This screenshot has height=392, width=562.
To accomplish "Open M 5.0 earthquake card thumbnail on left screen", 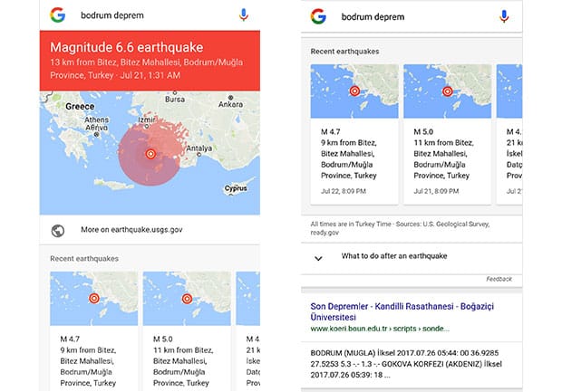I will [x=186, y=299].
